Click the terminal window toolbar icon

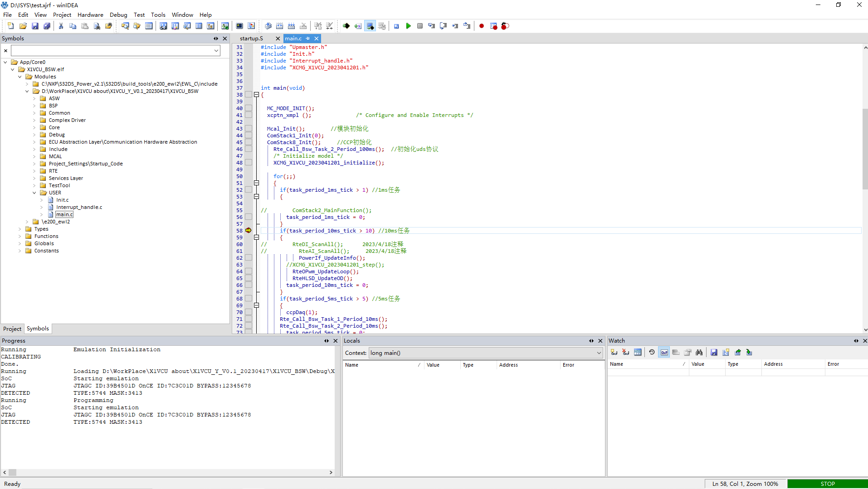(239, 26)
